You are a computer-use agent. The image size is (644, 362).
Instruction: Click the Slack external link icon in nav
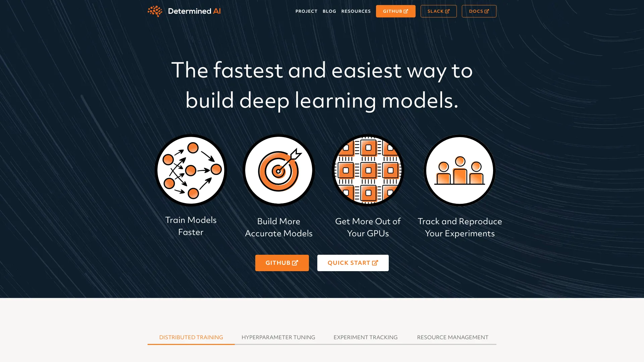(x=448, y=11)
